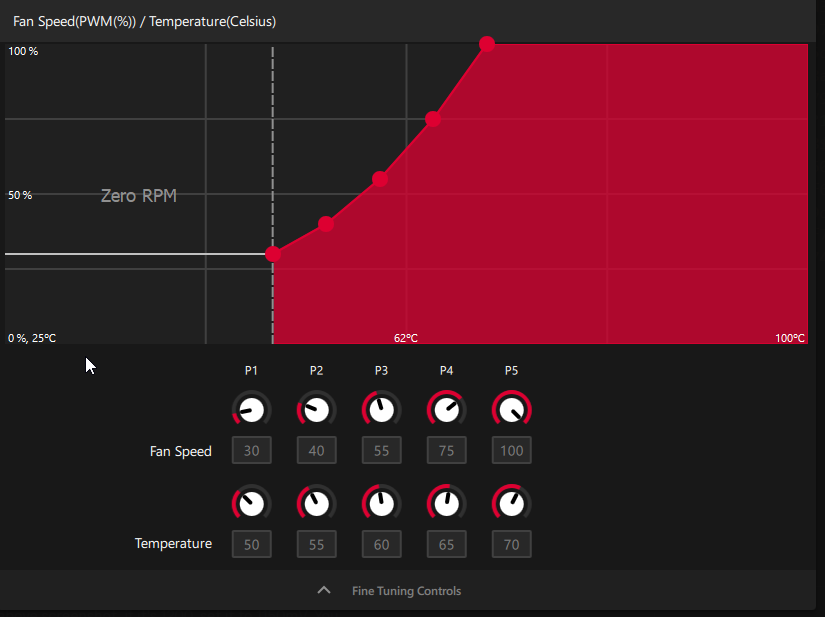825x617 pixels.
Task: Select the P5 fan speed field showing 100
Action: click(x=511, y=451)
